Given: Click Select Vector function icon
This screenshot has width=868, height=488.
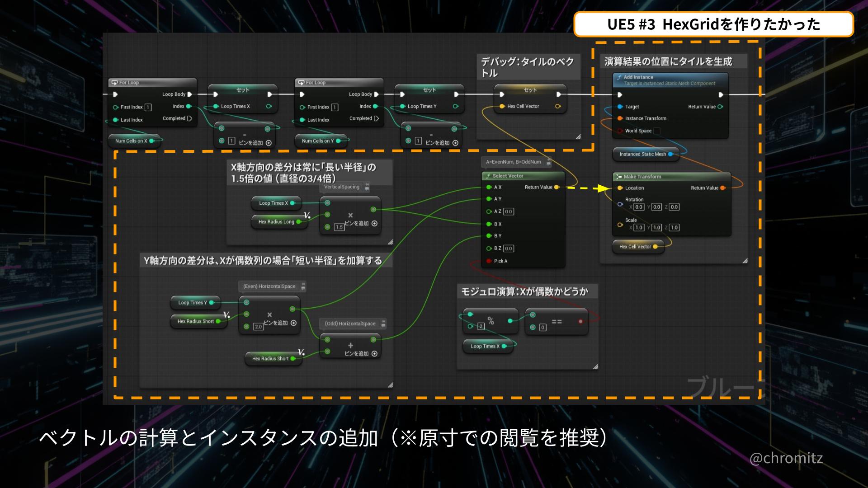Looking at the screenshot, I should [487, 176].
